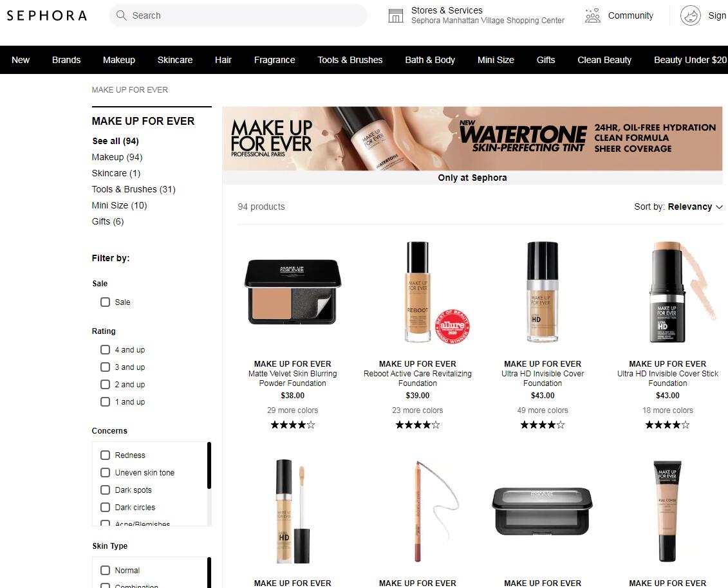
Task: Click star rating under Ultra HD Invisible Cover Foundation
Action: point(542,425)
